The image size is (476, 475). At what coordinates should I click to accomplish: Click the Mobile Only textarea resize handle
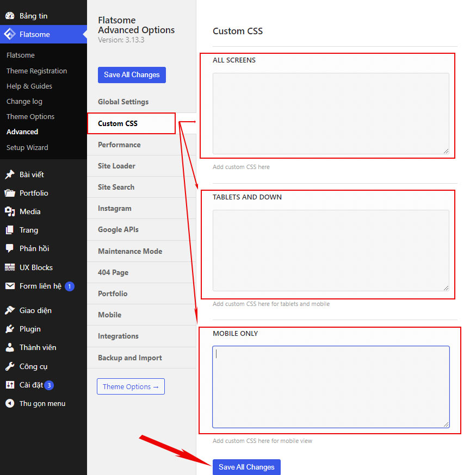(x=446, y=424)
